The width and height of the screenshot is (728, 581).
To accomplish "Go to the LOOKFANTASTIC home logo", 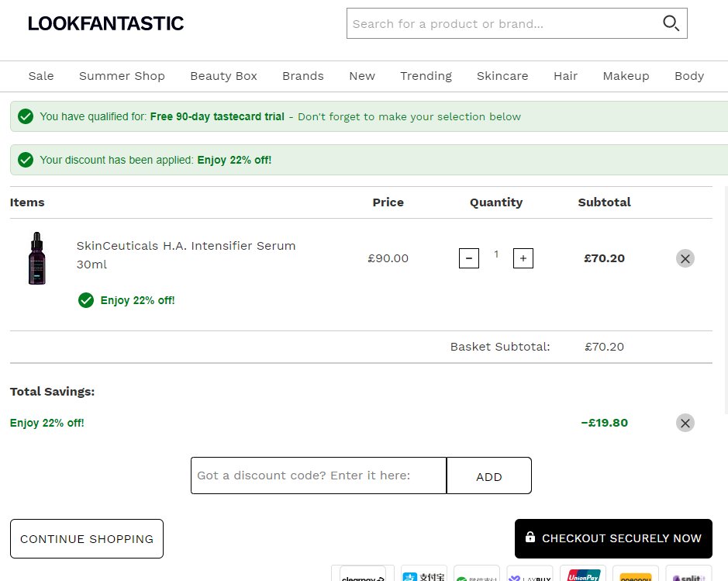I will pyautogui.click(x=106, y=24).
